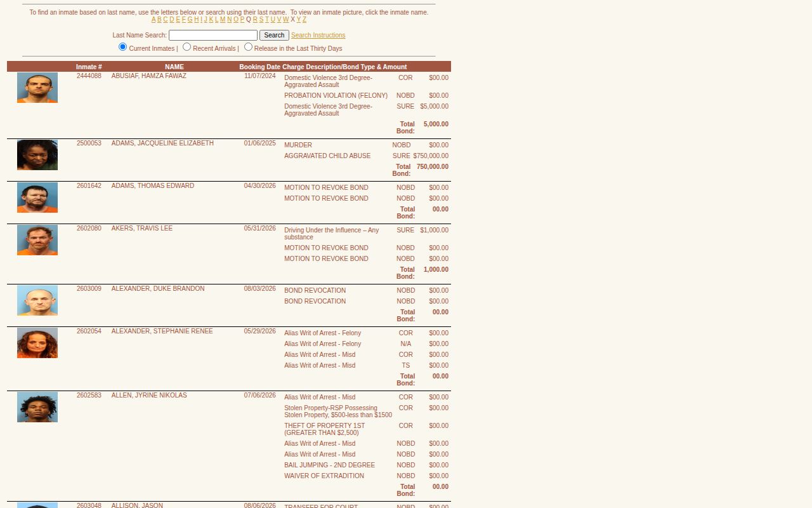812x508 pixels.
Task: Filter inmates by letter M
Action: click(x=223, y=20)
